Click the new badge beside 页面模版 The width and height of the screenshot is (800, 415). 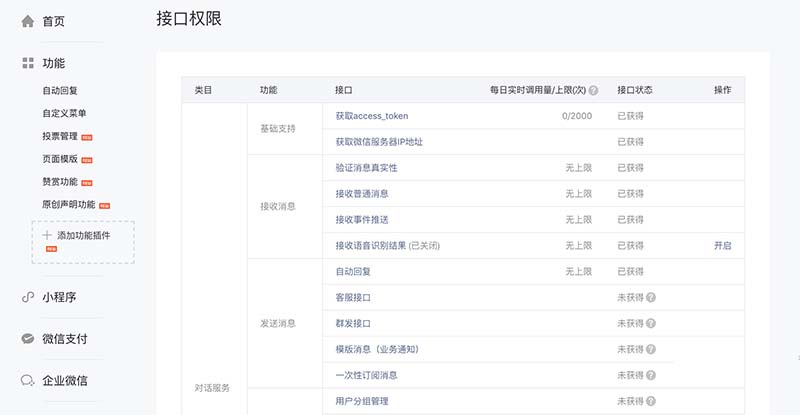pyautogui.click(x=87, y=160)
